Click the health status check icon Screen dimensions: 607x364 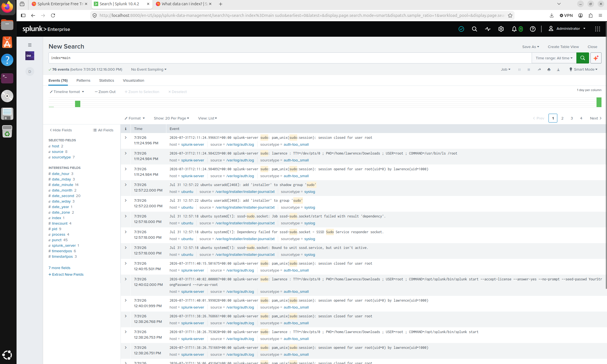click(x=461, y=29)
